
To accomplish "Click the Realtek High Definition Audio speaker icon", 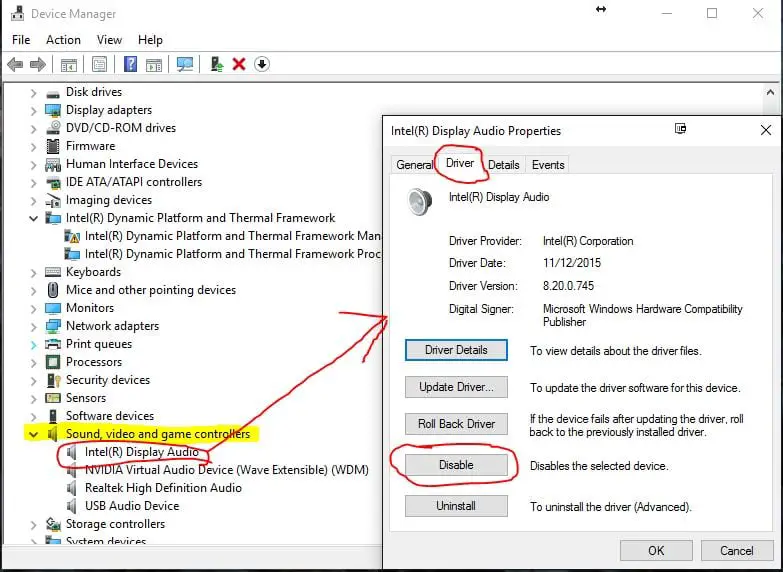I will (72, 488).
